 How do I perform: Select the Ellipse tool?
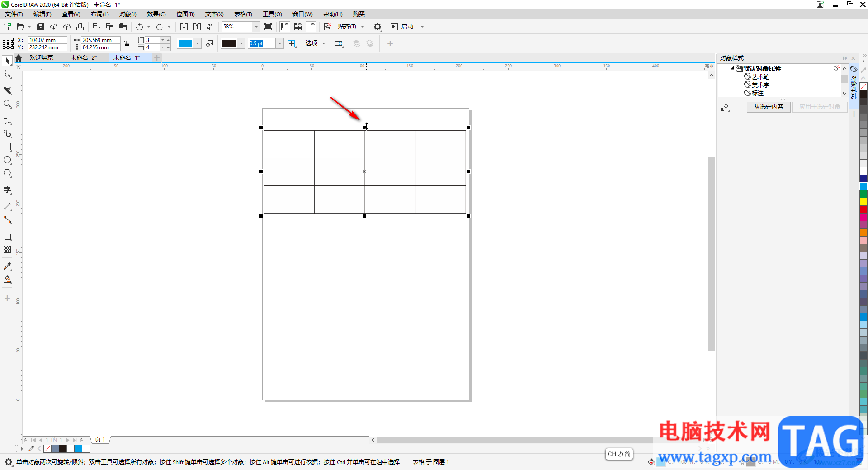7,160
